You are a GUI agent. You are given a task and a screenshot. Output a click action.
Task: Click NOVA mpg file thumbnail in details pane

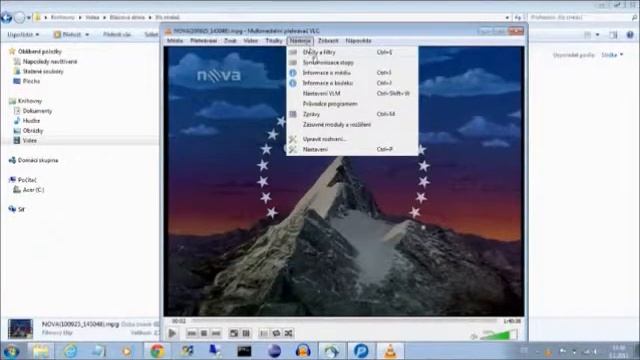click(x=20, y=329)
